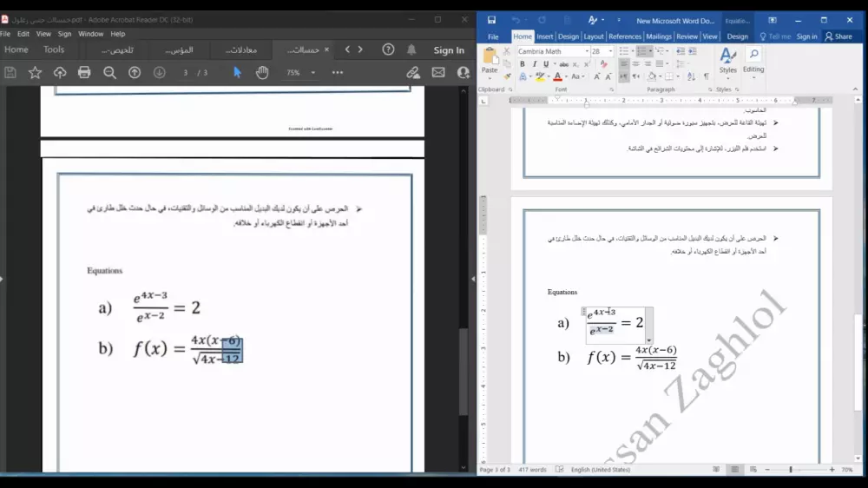Click the Paste clipboard icon in Word
The image size is (868, 488).
pyautogui.click(x=490, y=56)
